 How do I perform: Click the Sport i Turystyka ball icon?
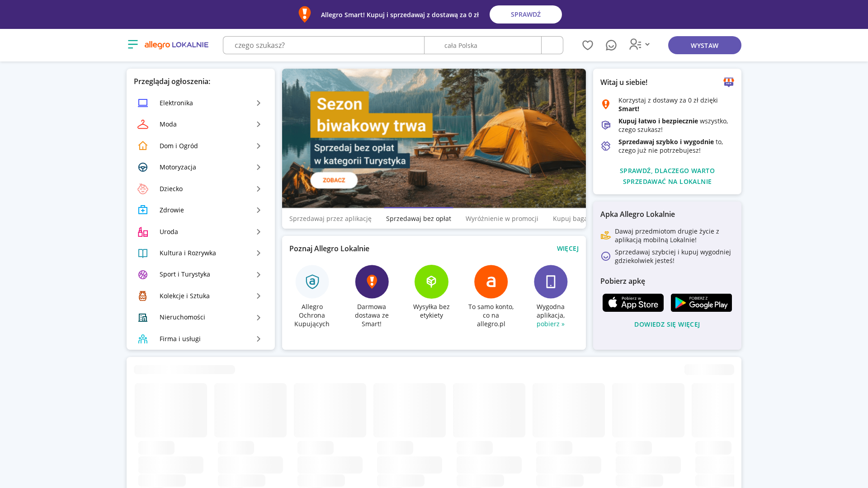click(x=143, y=275)
